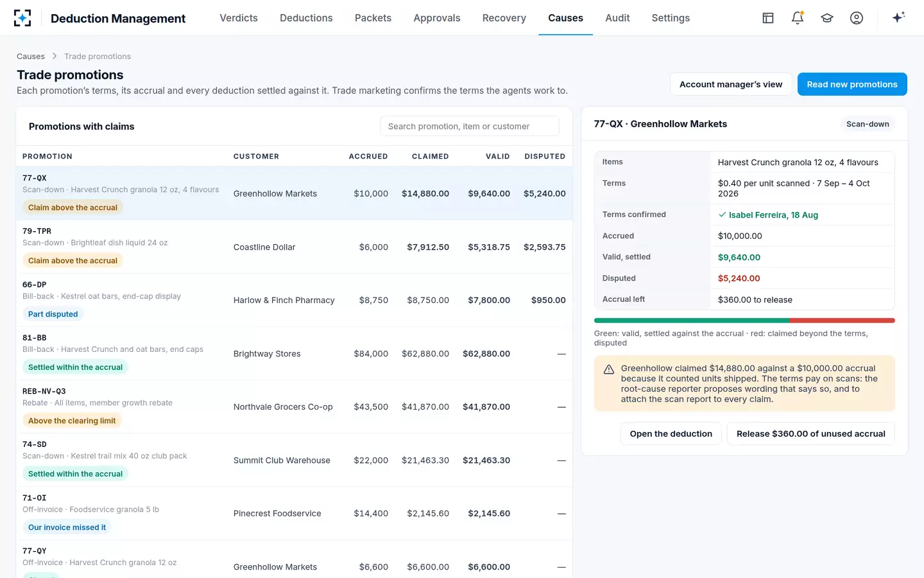Click the $2,593.75 disputed cell
Screen dimensions: 924x578
[x=544, y=247]
